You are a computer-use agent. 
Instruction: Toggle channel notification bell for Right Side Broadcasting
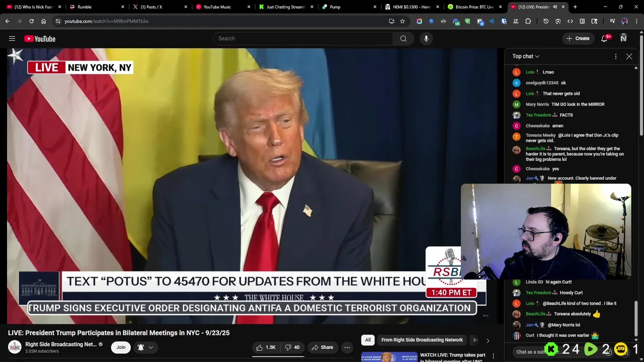141,347
